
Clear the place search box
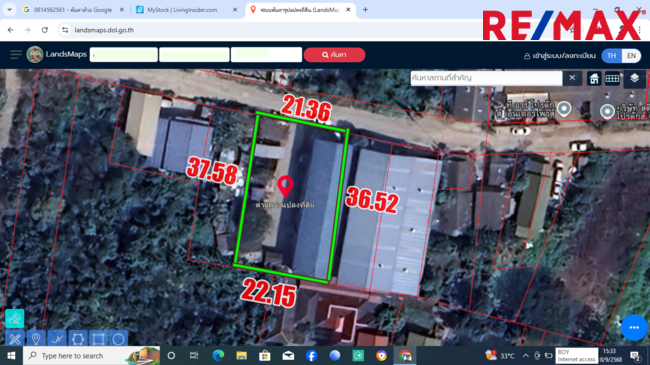(x=572, y=78)
